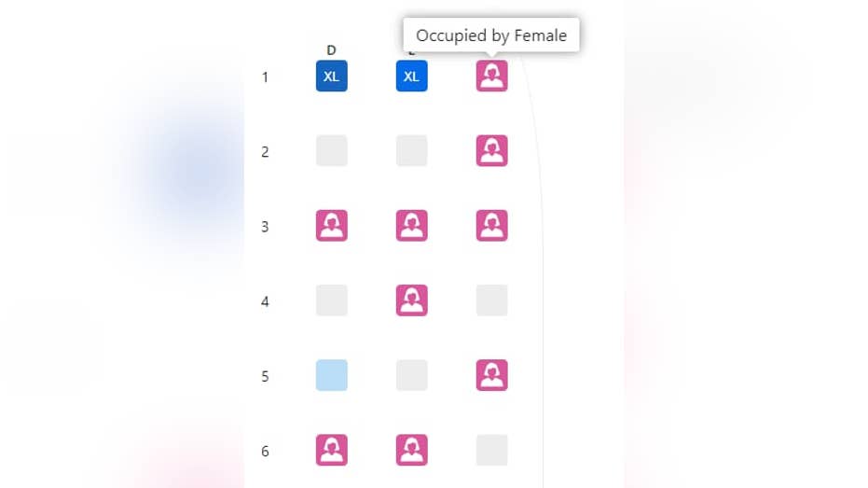The height and width of the screenshot is (488, 868).
Task: Select XL seat in row 1 column D
Action: [x=332, y=76]
